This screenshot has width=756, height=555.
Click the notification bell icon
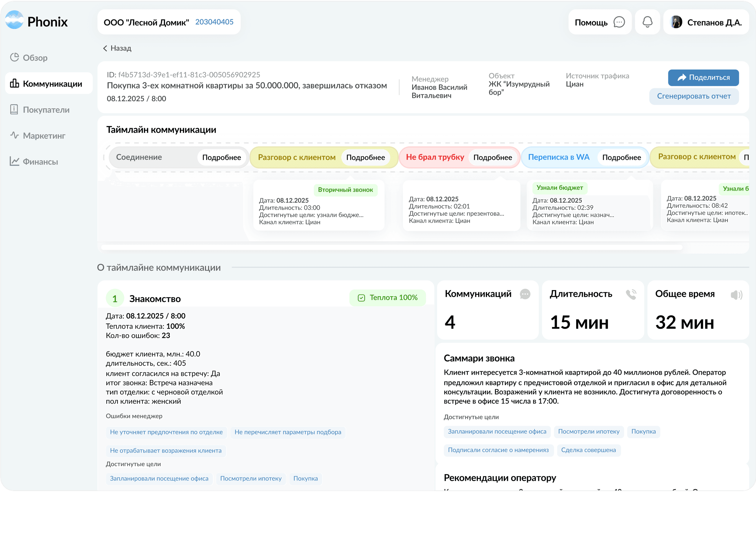pyautogui.click(x=647, y=22)
